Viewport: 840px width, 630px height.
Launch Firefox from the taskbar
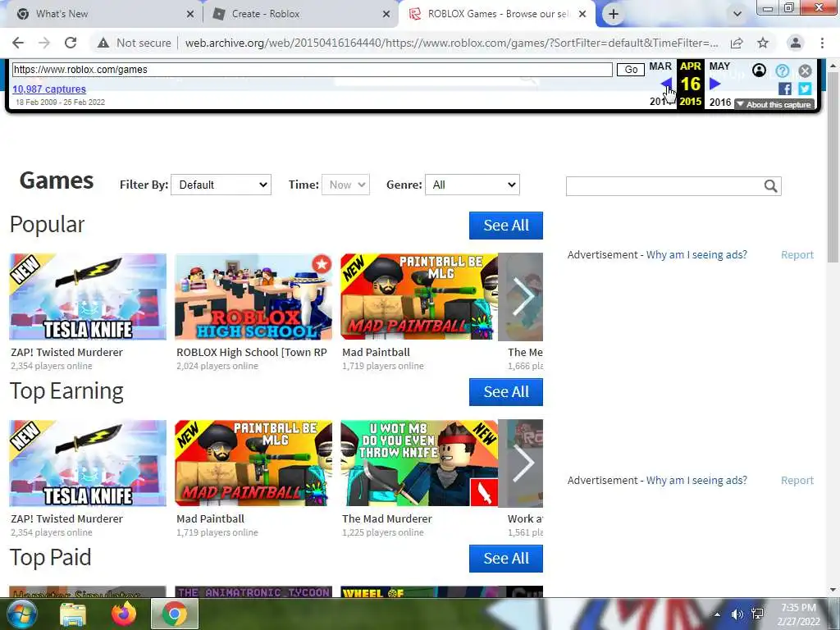(124, 614)
